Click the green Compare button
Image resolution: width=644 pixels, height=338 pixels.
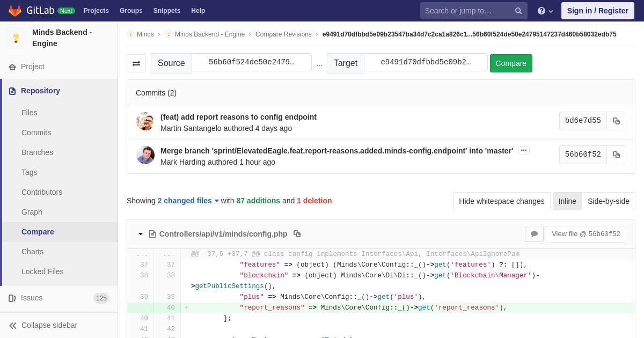coord(511,63)
